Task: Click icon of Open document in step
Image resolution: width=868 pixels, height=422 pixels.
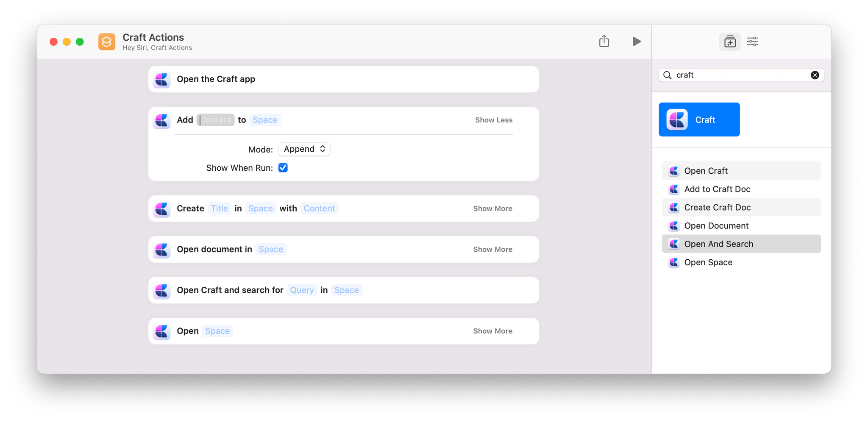Action: (161, 249)
